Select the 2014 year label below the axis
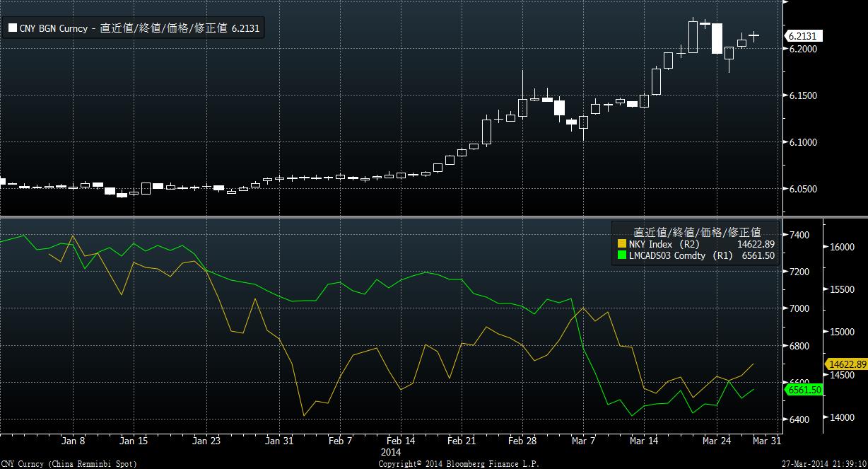868x469 pixels. click(391, 451)
